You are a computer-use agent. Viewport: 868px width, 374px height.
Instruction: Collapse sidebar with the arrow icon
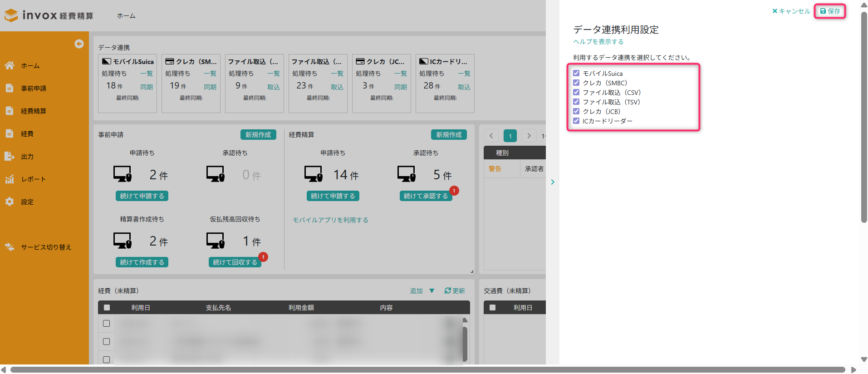coord(79,44)
